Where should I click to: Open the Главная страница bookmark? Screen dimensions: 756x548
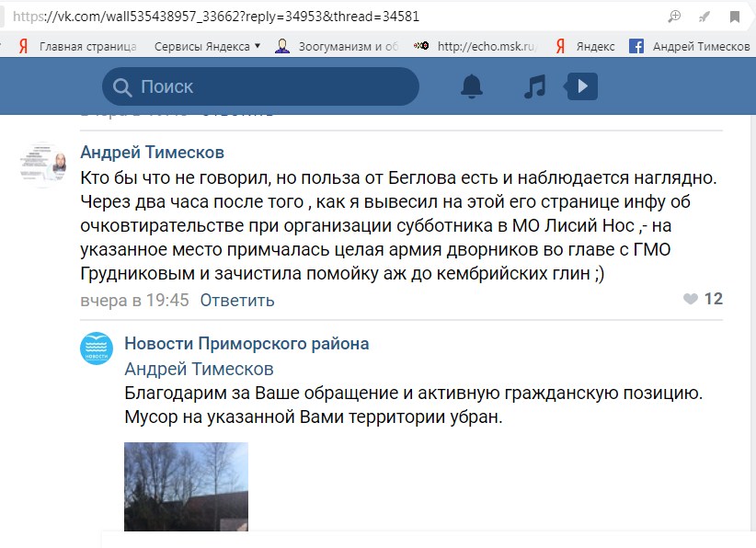[87, 46]
